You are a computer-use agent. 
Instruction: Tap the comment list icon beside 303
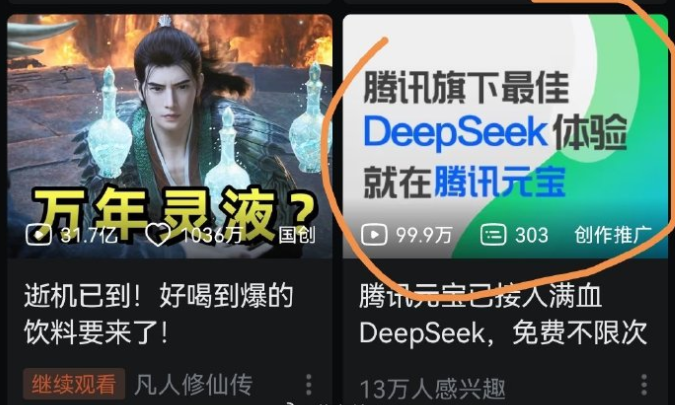(x=493, y=235)
